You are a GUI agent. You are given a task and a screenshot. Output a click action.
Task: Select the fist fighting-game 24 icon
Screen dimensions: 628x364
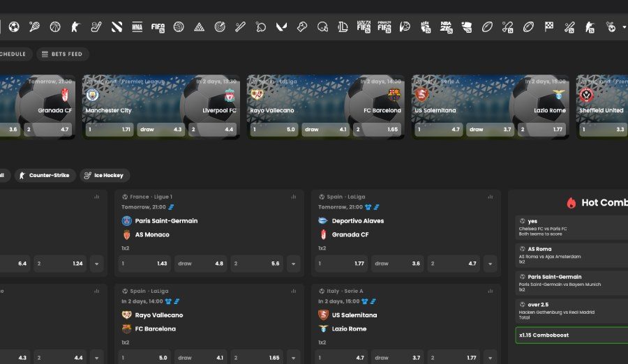[426, 26]
